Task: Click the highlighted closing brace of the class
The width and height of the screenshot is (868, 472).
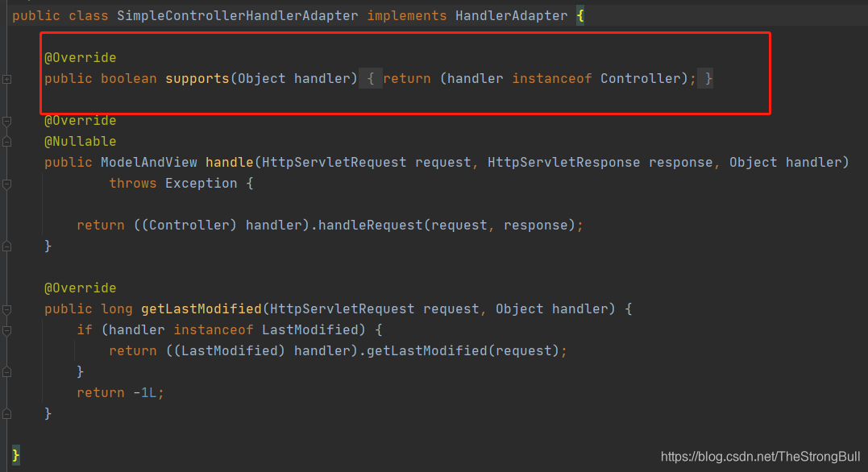Action: pos(15,455)
